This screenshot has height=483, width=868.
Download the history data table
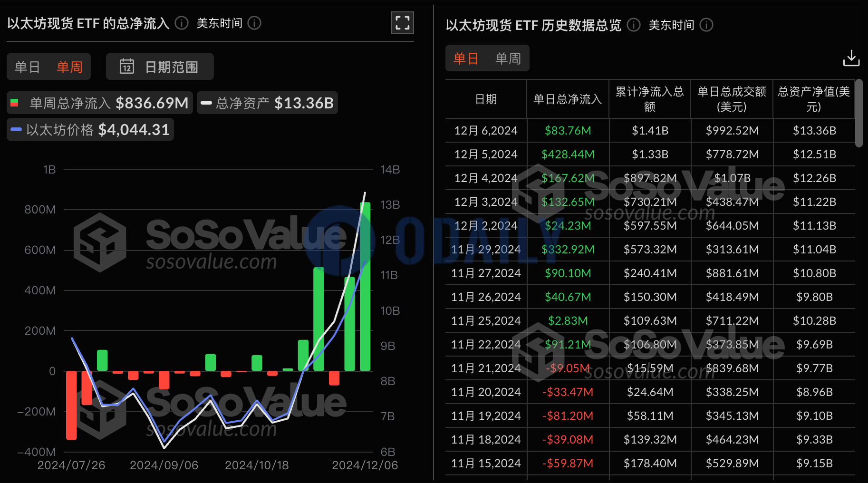851,58
